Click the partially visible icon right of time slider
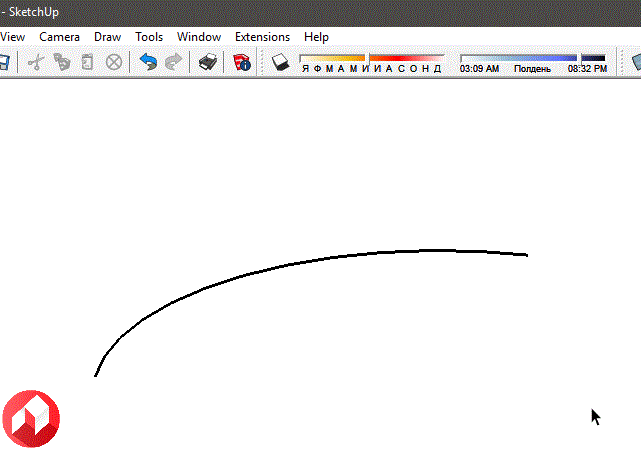641x451 pixels. [x=637, y=62]
